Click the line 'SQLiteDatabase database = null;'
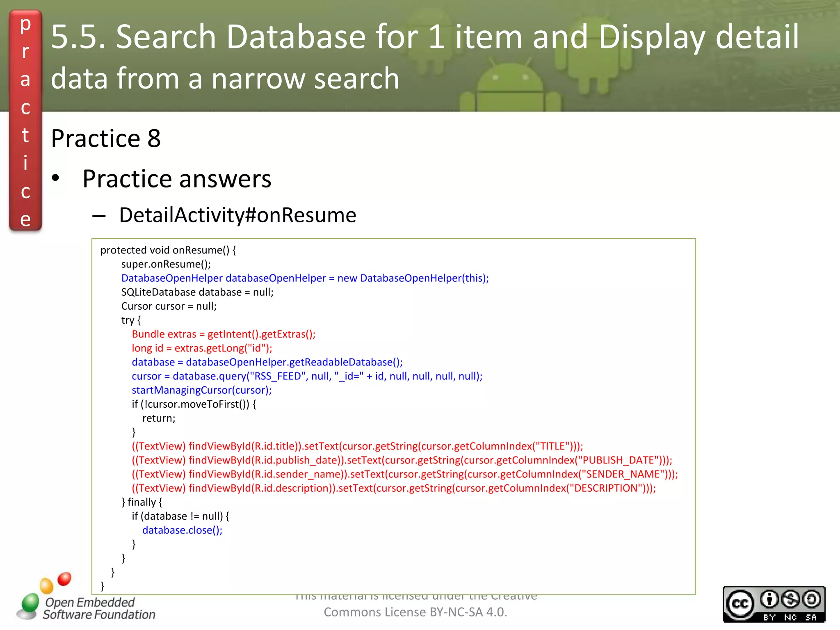The width and height of the screenshot is (840, 630). 197,292
